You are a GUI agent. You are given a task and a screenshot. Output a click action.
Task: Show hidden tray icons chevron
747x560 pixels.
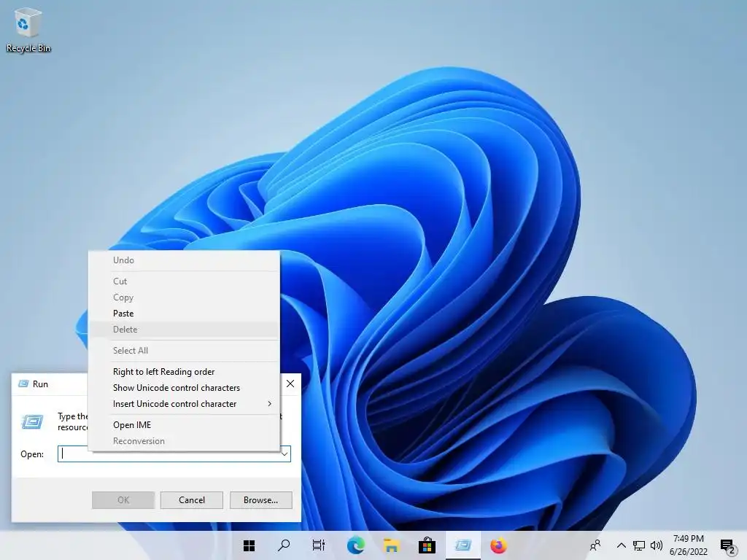622,545
